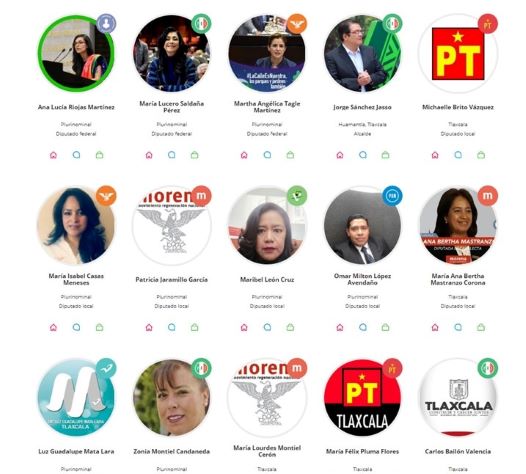Image resolution: width=526 pixels, height=474 pixels.
Task: Click the pink house icon under Ana Lucía Riojas Martínez
Action: click(x=53, y=155)
